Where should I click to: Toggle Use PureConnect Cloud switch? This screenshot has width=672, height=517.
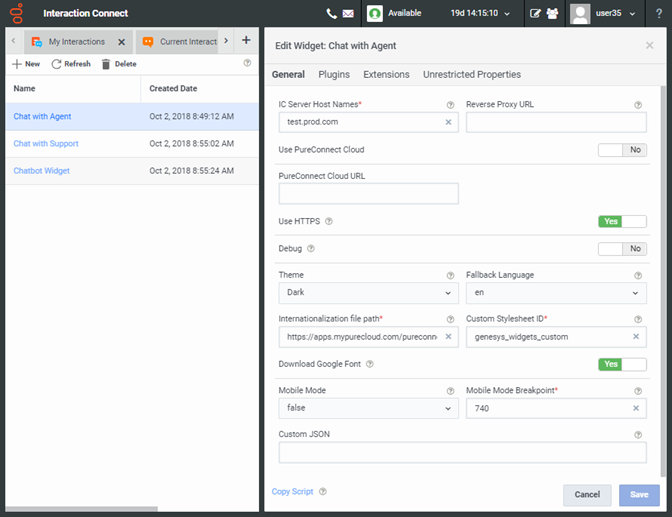coord(622,150)
